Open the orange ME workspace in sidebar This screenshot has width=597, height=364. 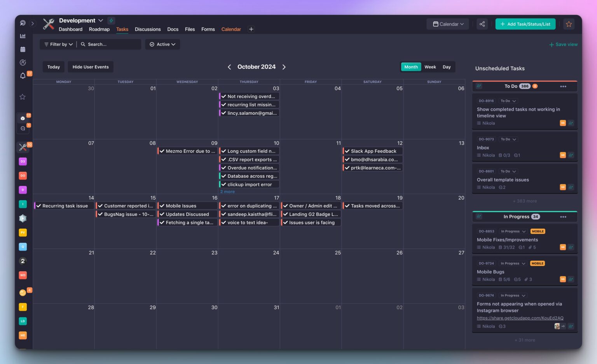tap(23, 335)
